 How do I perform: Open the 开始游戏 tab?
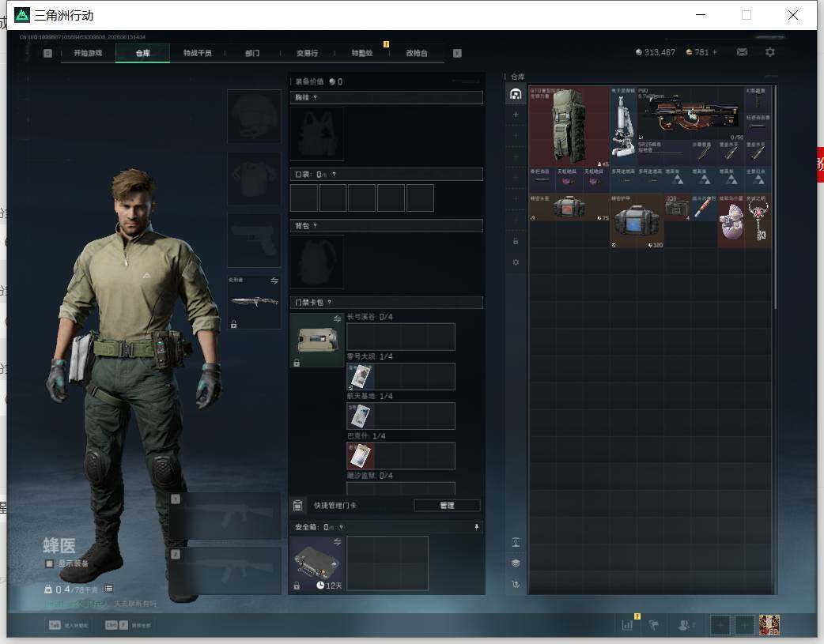tap(88, 53)
